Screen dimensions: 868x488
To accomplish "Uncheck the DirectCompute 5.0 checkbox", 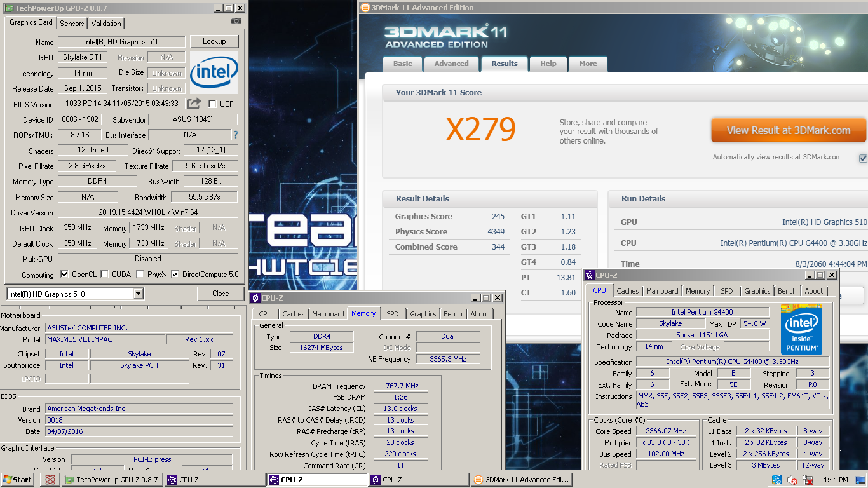I will click(175, 274).
